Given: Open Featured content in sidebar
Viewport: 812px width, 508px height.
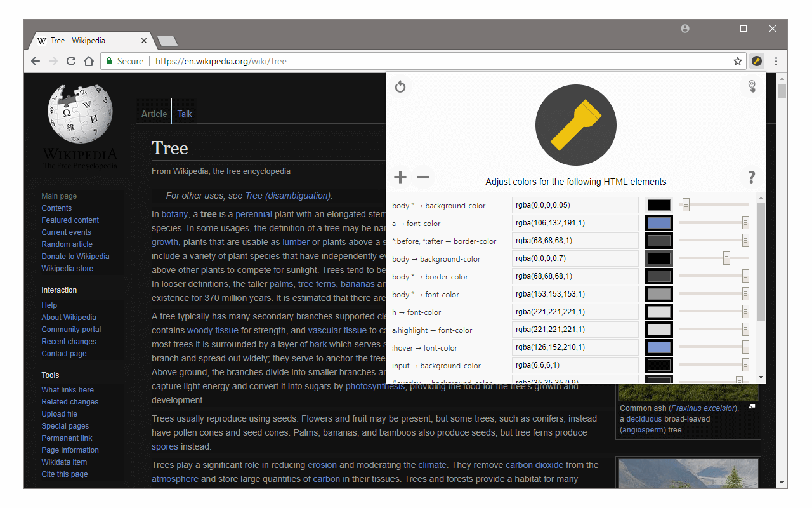Looking at the screenshot, I should click(x=70, y=220).
